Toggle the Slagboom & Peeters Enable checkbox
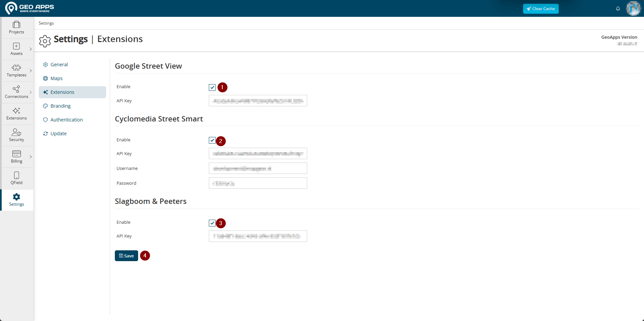Image resolution: width=644 pixels, height=321 pixels. (x=212, y=223)
